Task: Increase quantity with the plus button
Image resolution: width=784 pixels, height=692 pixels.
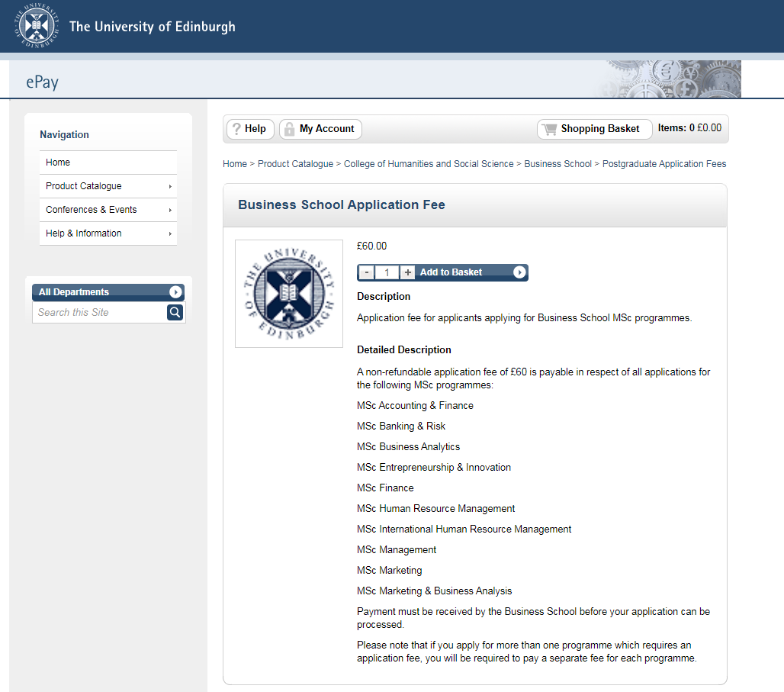Action: click(x=408, y=272)
